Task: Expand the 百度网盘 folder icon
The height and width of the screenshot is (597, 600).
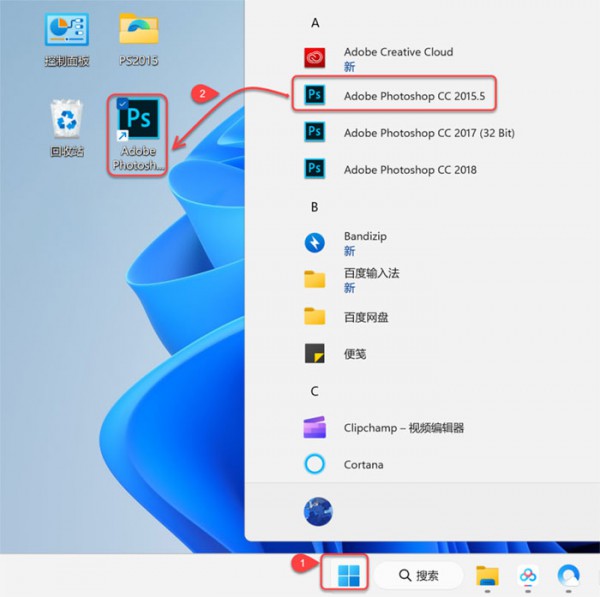Action: [x=315, y=316]
